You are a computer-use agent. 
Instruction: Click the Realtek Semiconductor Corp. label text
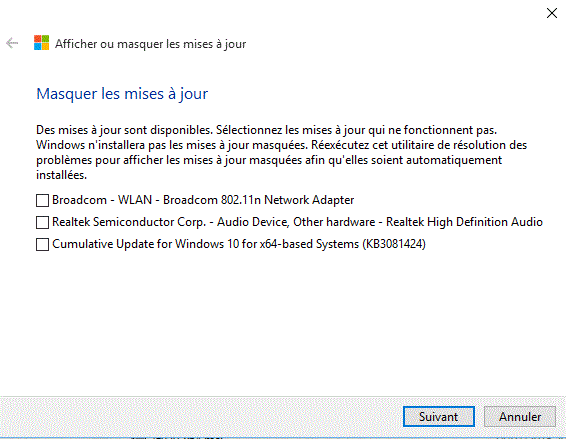[129, 222]
